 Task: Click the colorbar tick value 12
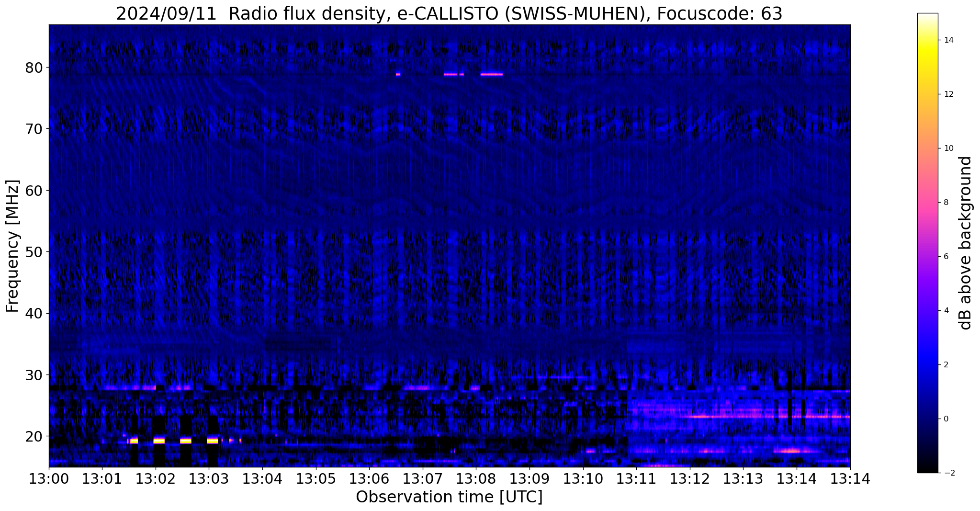point(948,94)
